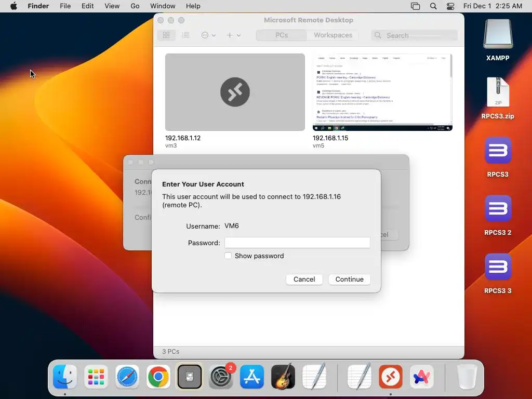Open Google Chrome from the Dock
This screenshot has width=532, height=399.
click(x=158, y=377)
